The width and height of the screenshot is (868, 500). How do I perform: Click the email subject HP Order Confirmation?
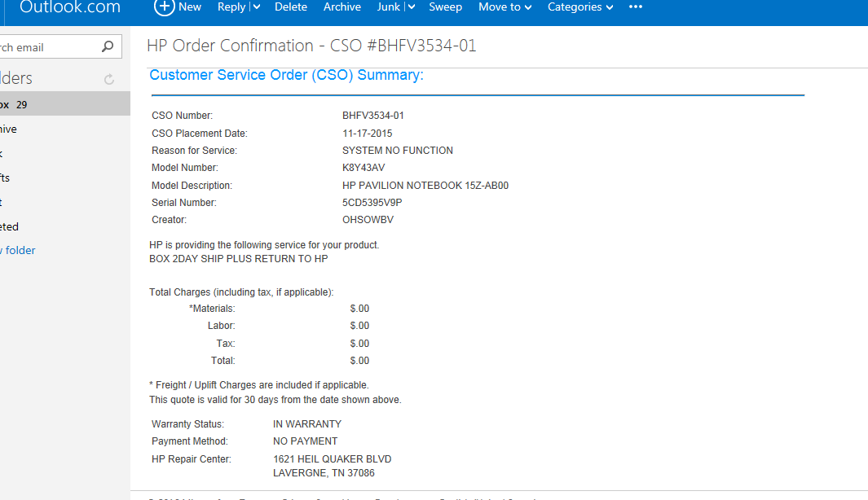(311, 46)
